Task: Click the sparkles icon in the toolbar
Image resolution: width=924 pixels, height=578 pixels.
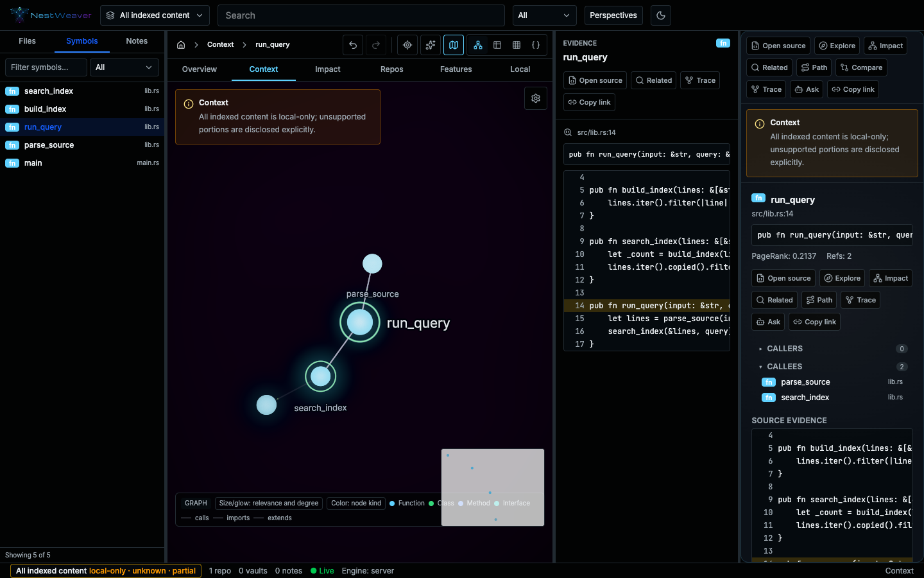Action: pos(431,45)
